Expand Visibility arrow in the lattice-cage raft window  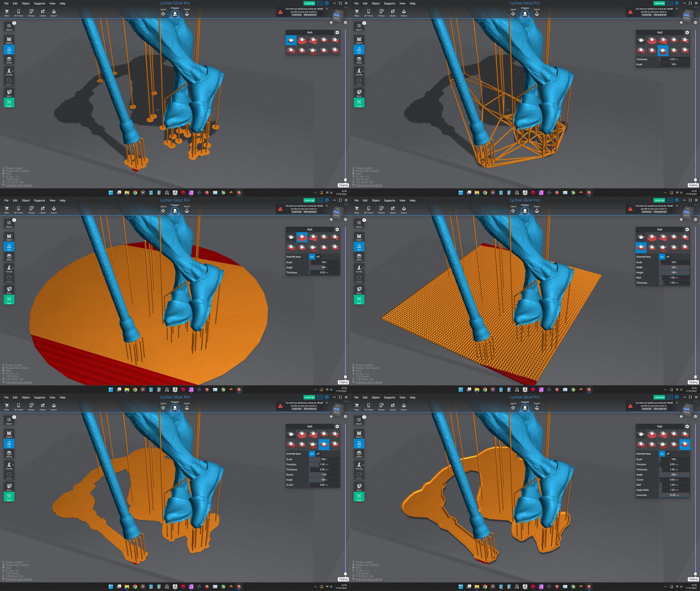point(363,71)
